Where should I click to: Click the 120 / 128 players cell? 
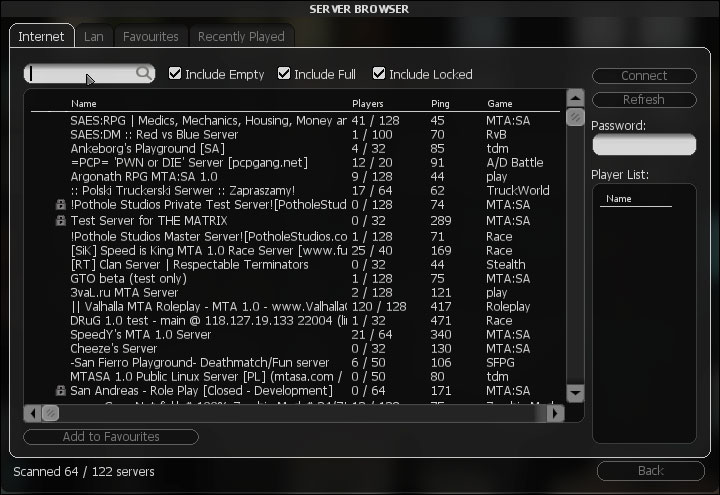379,307
